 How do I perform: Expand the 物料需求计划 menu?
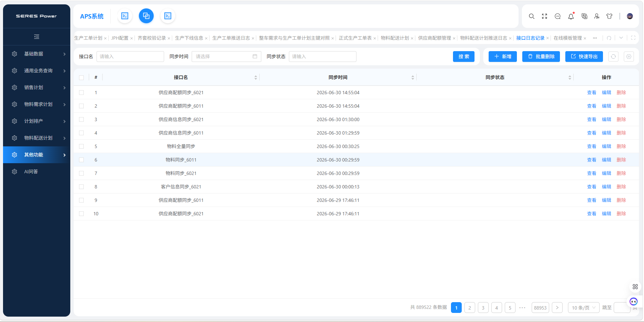(x=37, y=104)
